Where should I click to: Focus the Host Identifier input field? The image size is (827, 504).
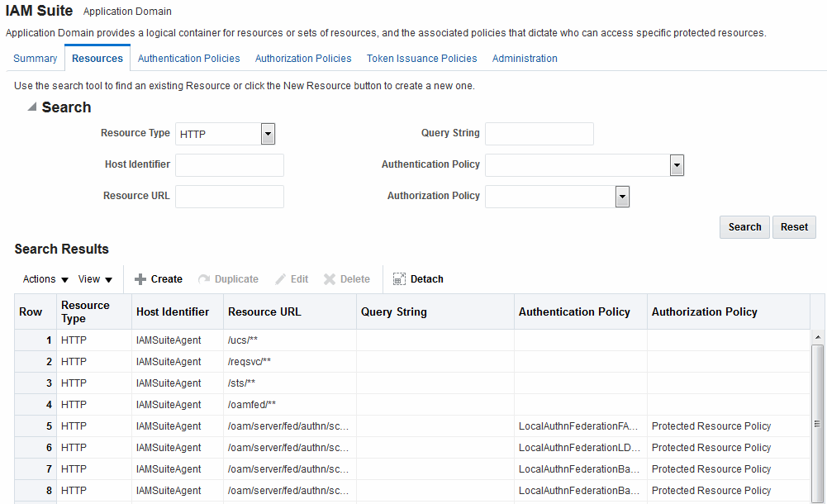click(230, 165)
